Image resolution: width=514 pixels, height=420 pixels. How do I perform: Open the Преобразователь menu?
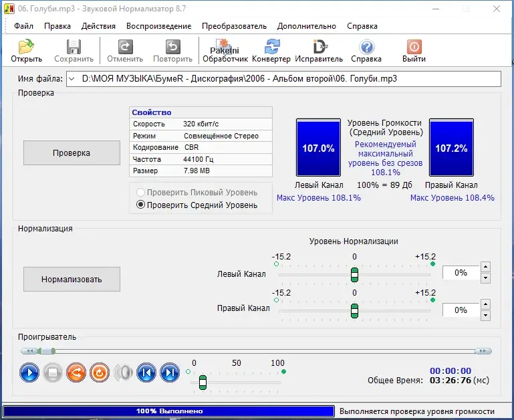(x=234, y=26)
